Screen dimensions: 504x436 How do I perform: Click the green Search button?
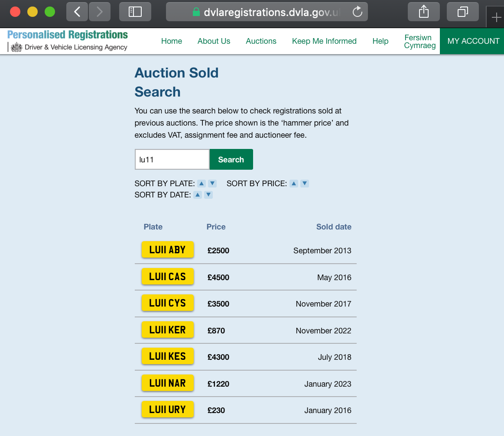[x=231, y=159]
